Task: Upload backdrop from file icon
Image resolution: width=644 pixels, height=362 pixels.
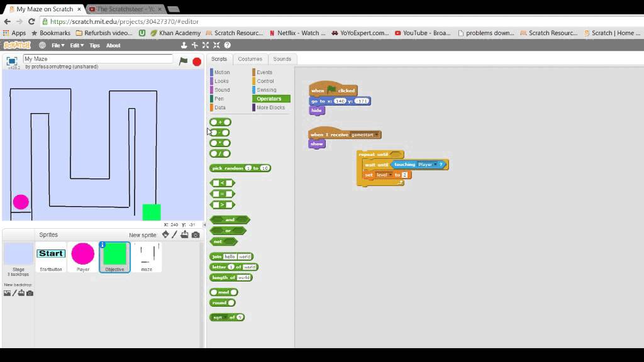Action: 21,293
